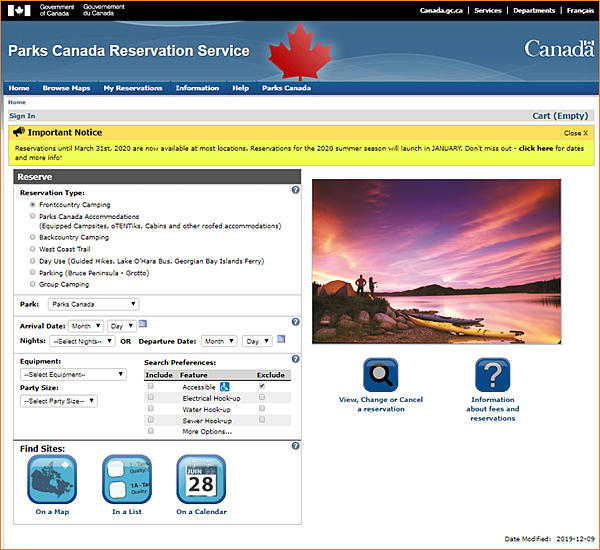
Task: Select Parks Canada Accommodations reservation type
Action: tap(33, 216)
